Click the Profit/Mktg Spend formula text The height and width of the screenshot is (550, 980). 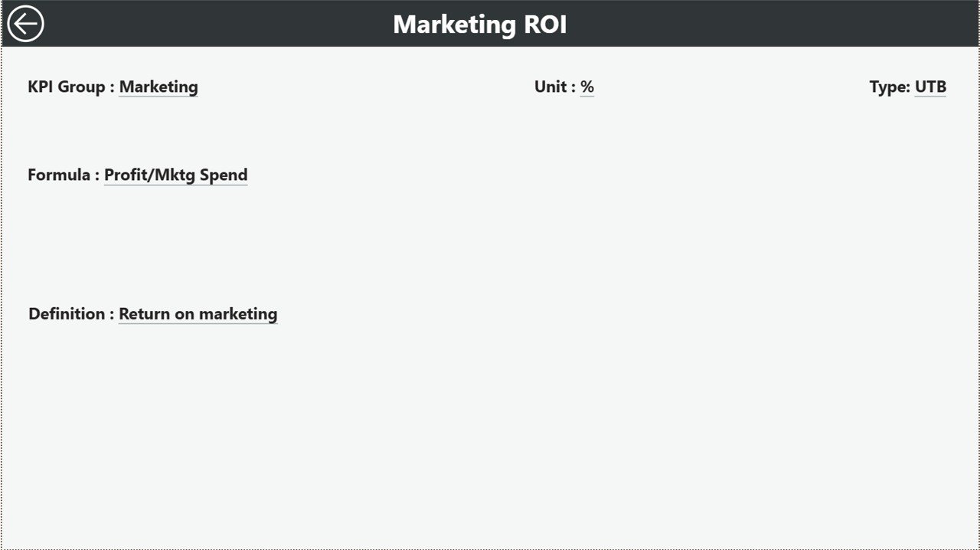click(175, 175)
